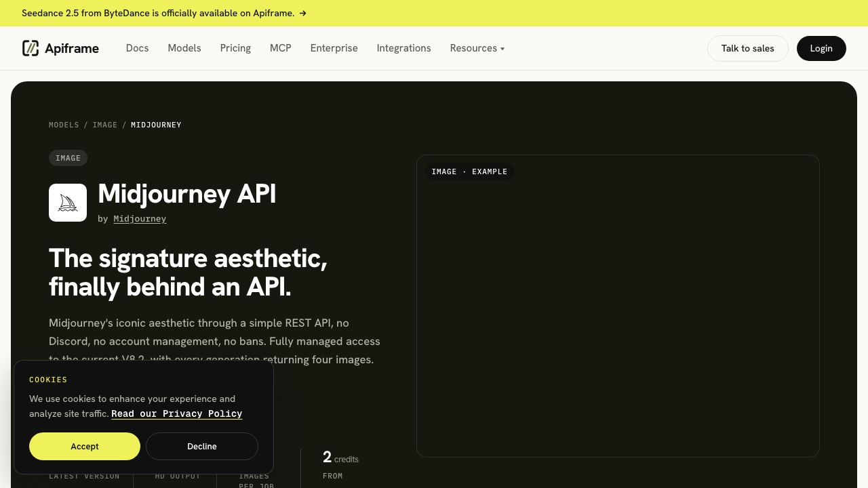The width and height of the screenshot is (868, 488).
Task: Click the example image preview panel
Action: tap(618, 306)
